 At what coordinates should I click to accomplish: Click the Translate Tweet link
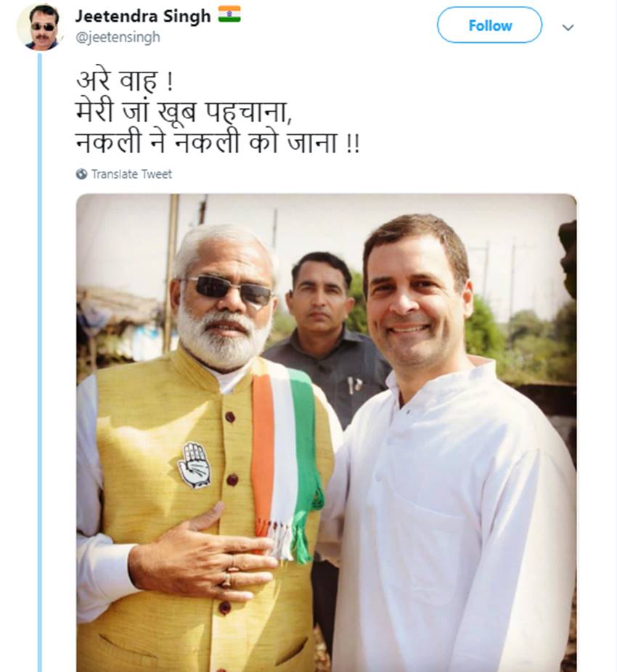tap(131, 174)
